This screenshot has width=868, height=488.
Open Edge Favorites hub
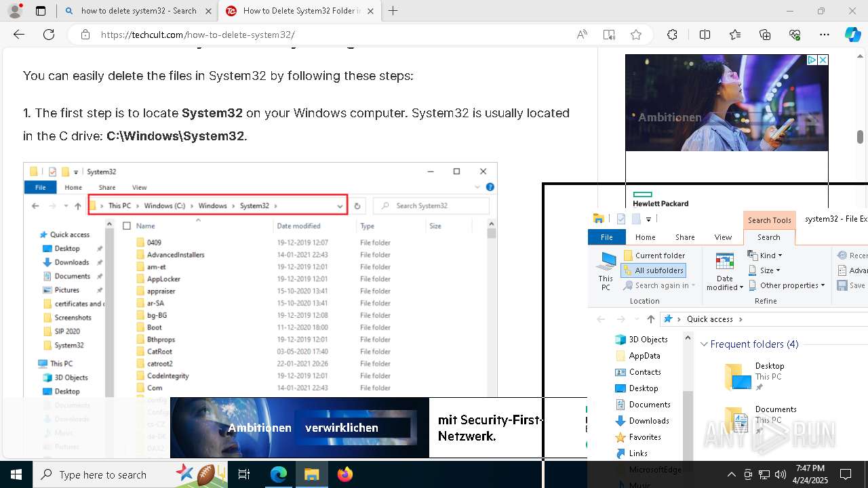click(735, 35)
